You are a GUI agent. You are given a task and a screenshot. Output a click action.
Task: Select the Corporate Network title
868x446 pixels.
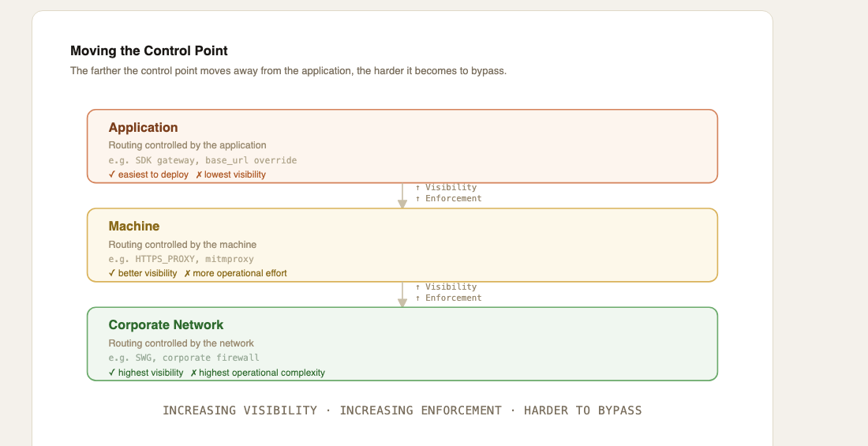166,324
